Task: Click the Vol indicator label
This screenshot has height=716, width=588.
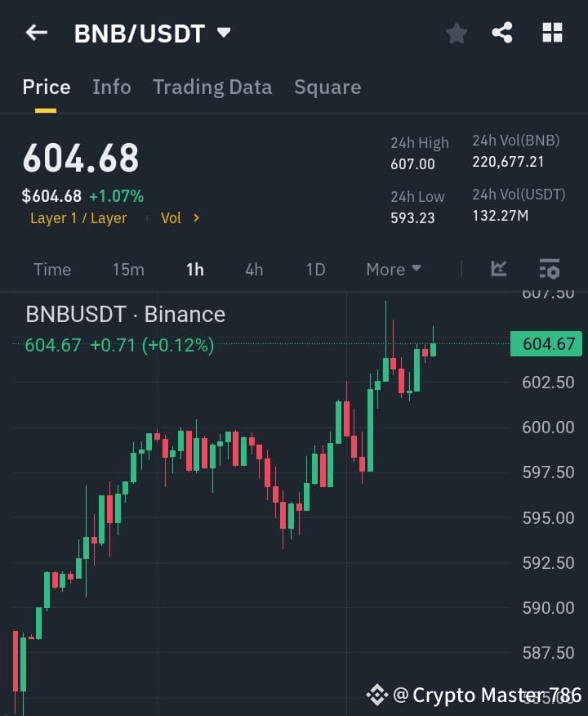Action: [x=171, y=218]
